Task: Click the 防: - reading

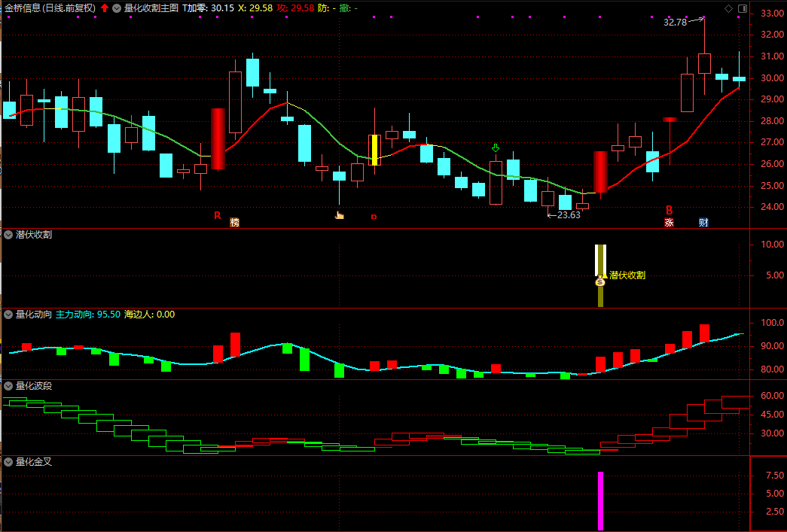Action: click(327, 8)
